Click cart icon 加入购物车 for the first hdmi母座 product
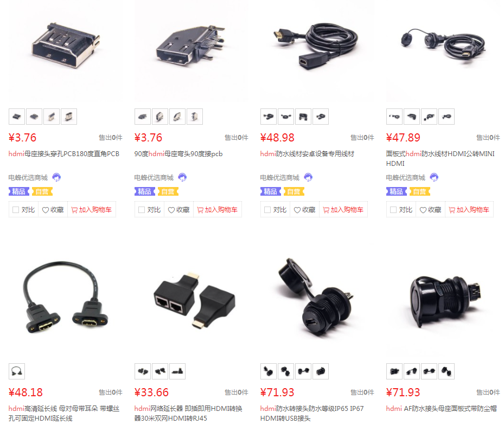 (x=74, y=210)
